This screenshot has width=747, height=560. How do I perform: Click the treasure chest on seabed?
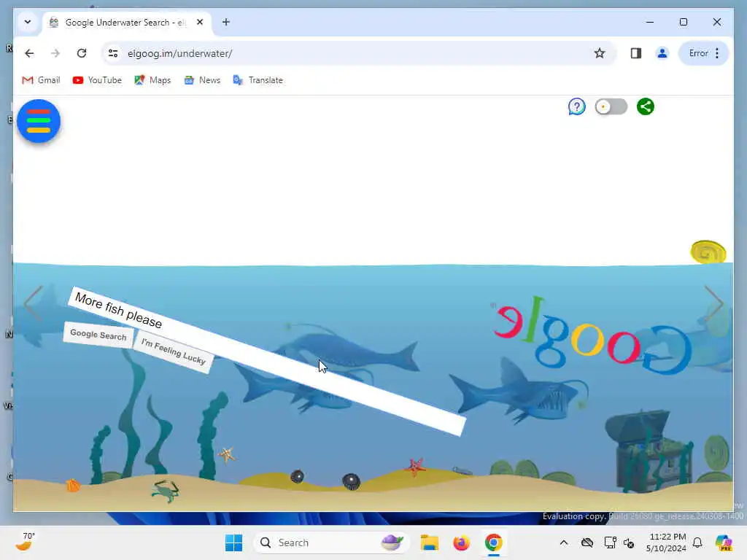pos(648,450)
